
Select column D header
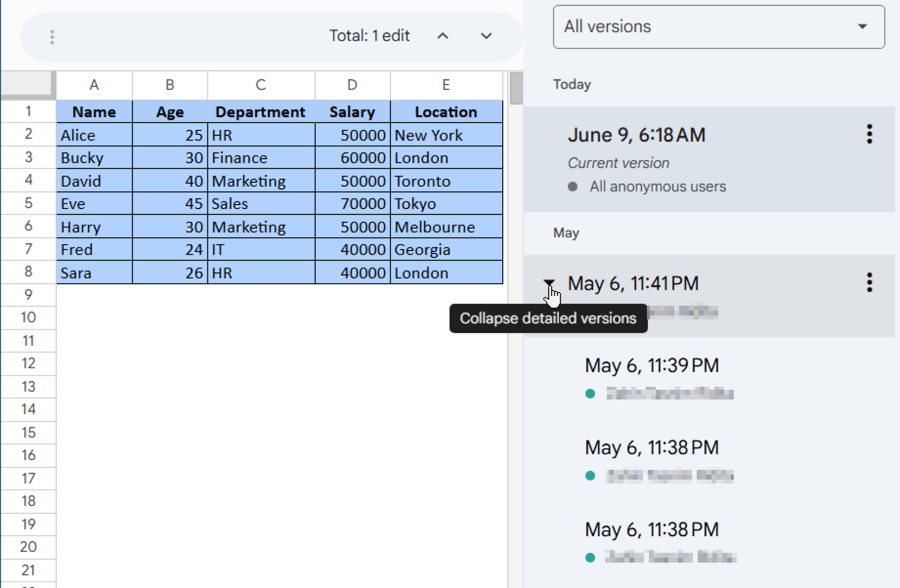[x=352, y=85]
